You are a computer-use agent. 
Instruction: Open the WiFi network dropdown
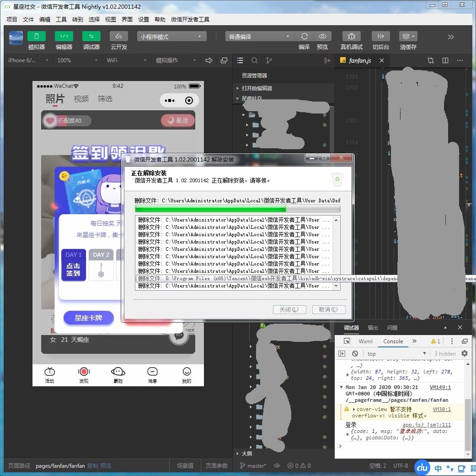(x=126, y=60)
